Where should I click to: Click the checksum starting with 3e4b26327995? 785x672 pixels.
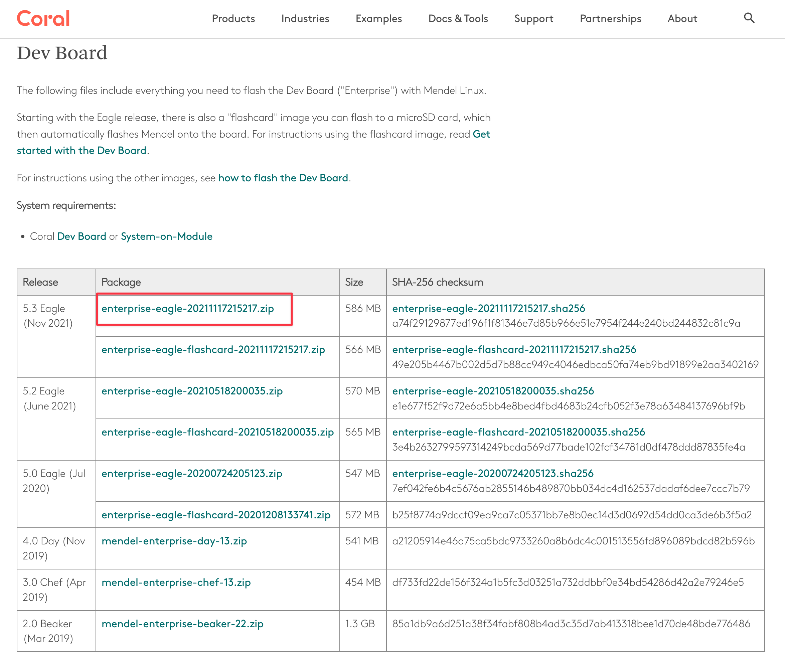point(569,447)
